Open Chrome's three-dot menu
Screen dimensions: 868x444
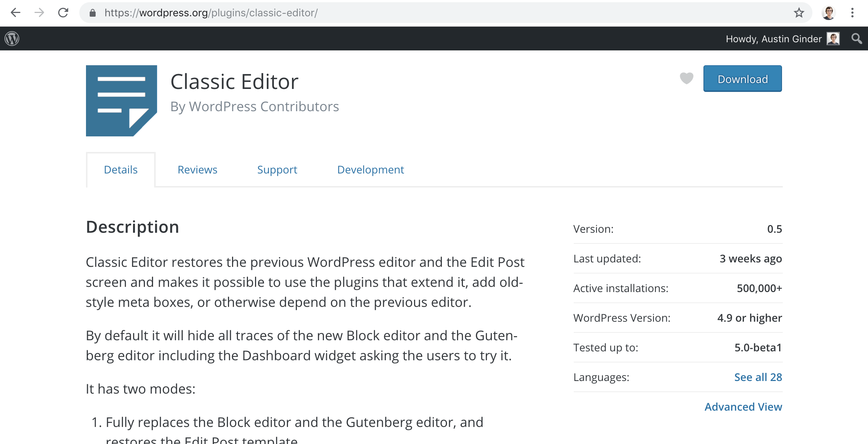coord(852,13)
